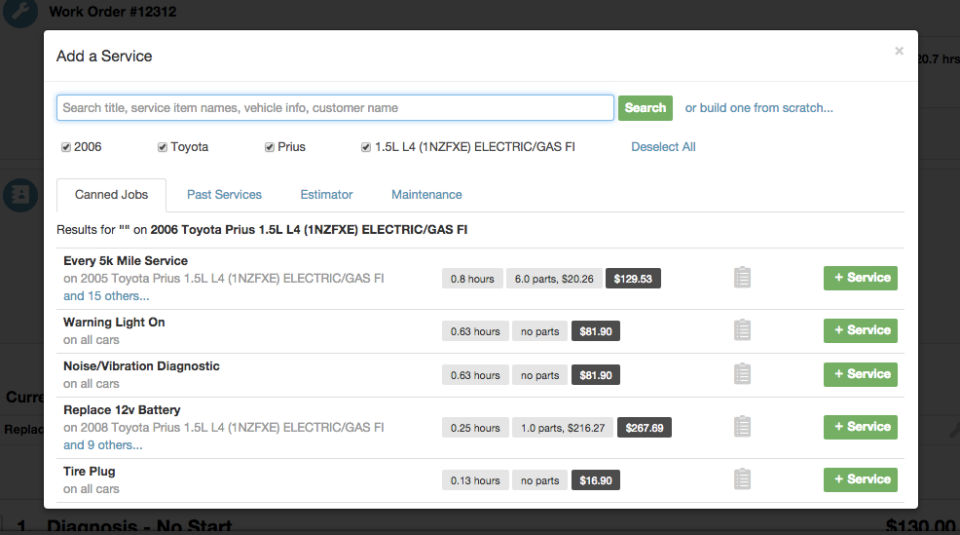Focus the service search input field
Screen dimensions: 960x535
click(335, 108)
